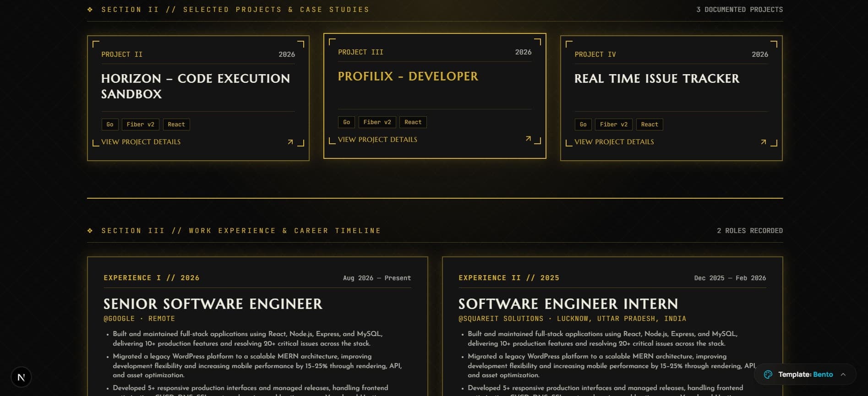
Task: Click 'Aug 2026 — Present' date range
Action: 377,278
